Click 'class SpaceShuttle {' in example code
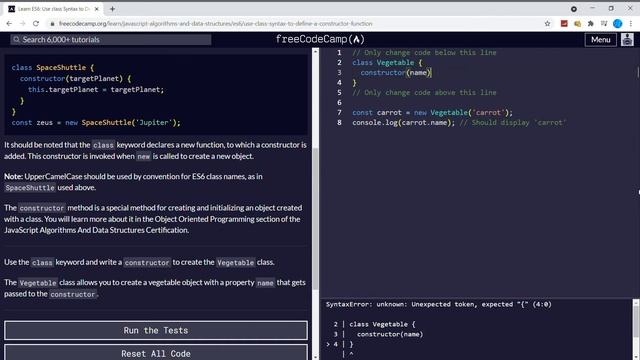Viewport: 640px width, 360px height. tap(53, 67)
